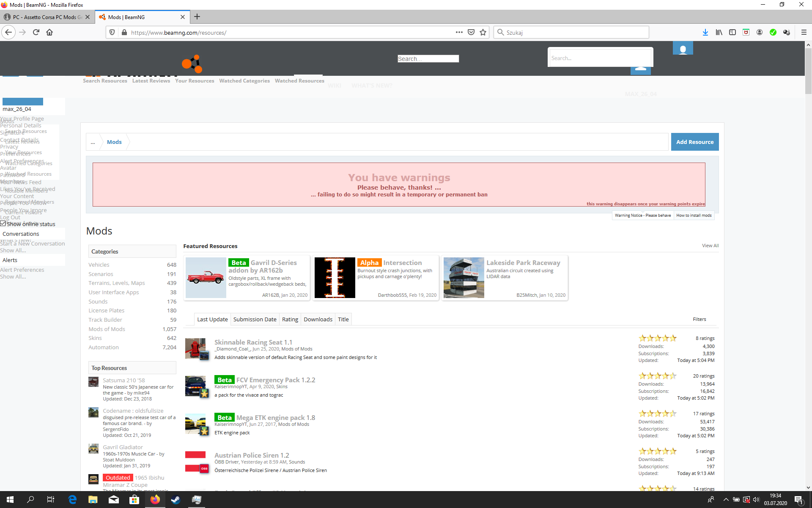Viewport: 812px width, 508px height.
Task: Open Firefox hamburger menu
Action: (x=804, y=32)
